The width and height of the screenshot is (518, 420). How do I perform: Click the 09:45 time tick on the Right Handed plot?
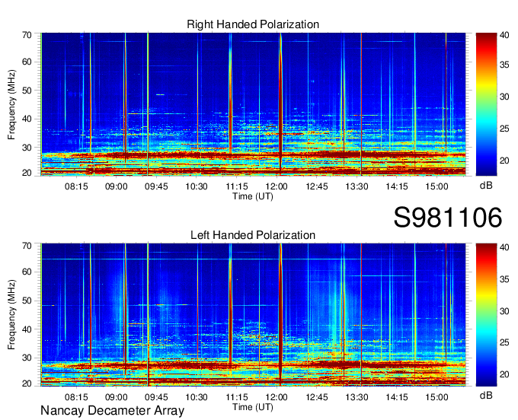tap(156, 186)
